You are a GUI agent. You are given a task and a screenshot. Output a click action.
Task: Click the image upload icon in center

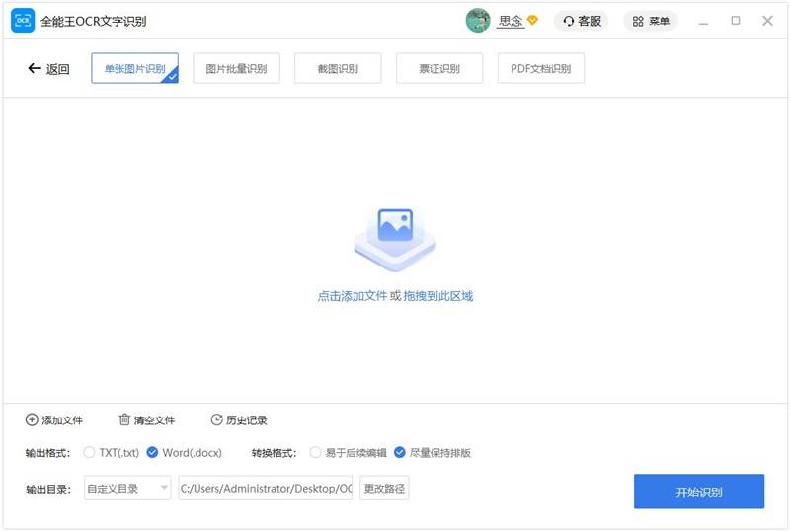tap(395, 239)
